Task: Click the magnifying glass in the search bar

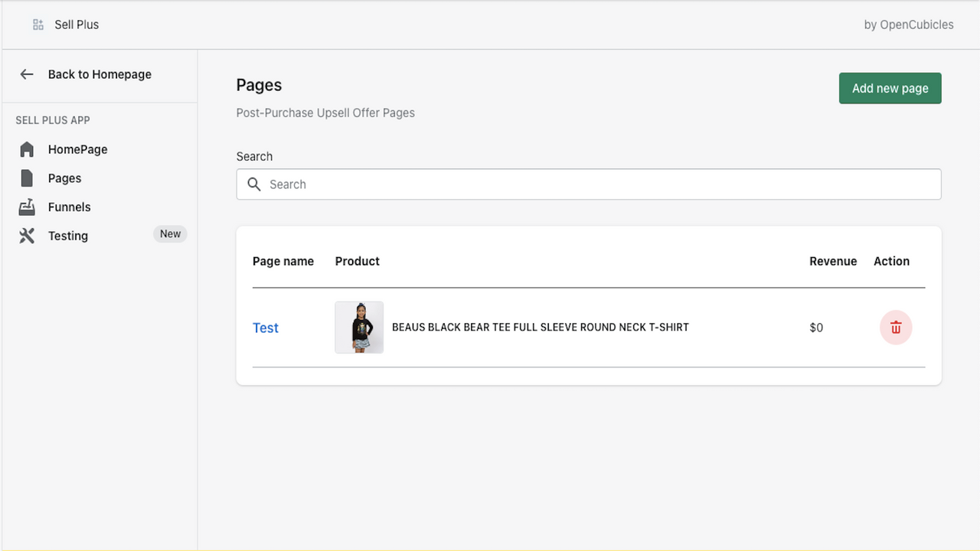Action: (254, 184)
